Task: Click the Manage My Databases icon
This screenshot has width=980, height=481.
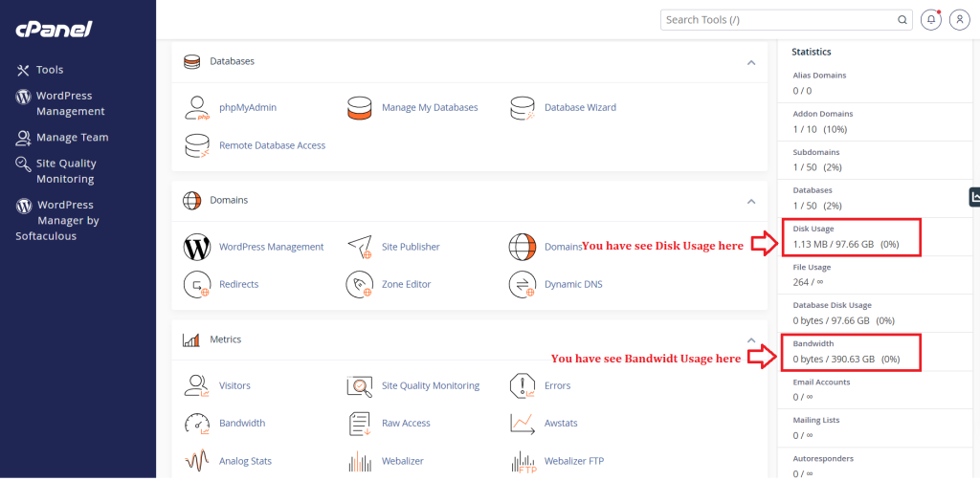Action: click(360, 107)
